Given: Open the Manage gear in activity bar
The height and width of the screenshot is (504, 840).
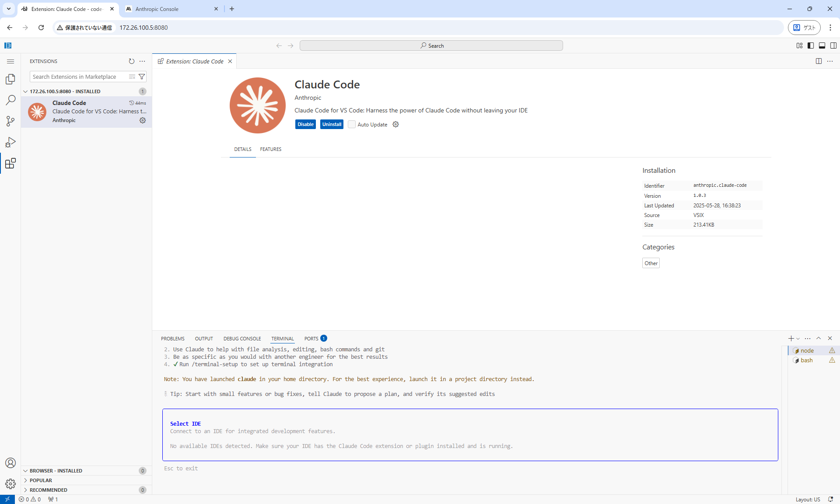Looking at the screenshot, I should 10,484.
